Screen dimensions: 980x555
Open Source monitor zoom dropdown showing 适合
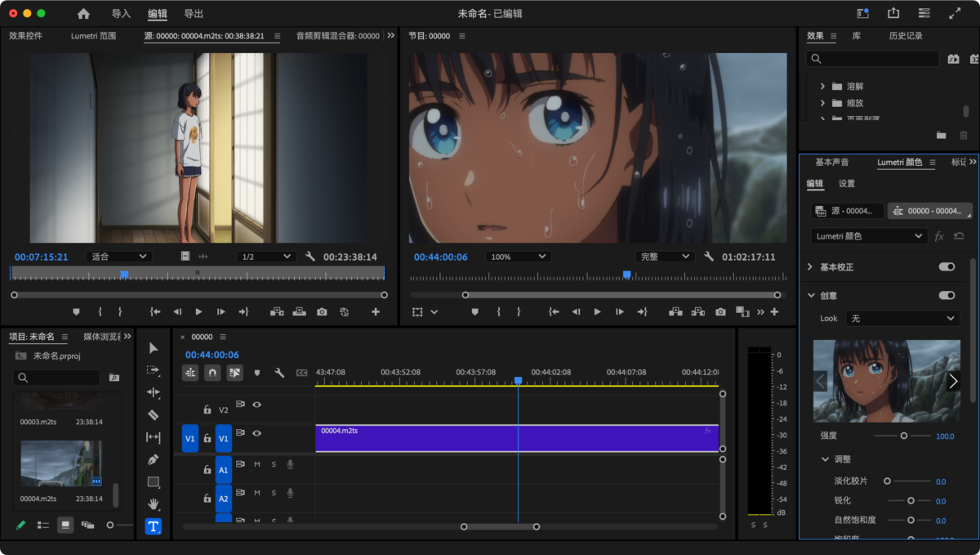coord(118,257)
